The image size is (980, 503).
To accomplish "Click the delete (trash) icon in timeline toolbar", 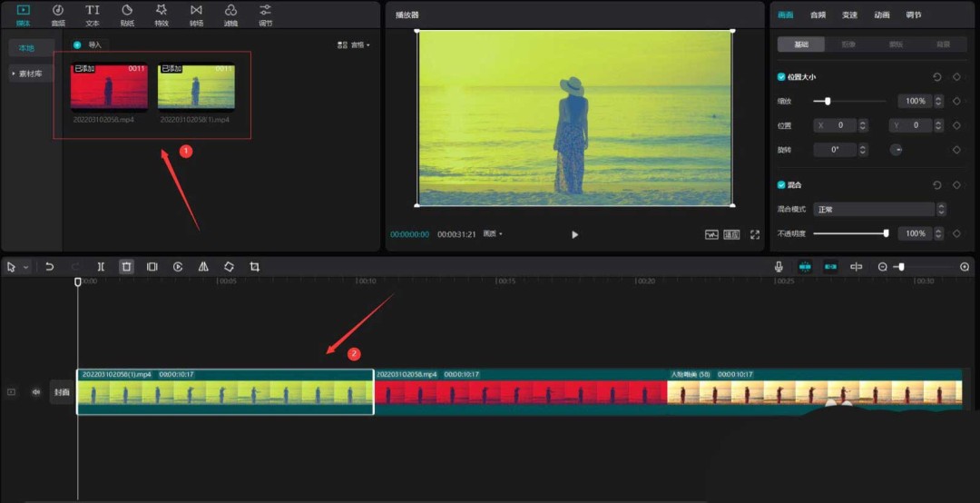I will pyautogui.click(x=126, y=267).
